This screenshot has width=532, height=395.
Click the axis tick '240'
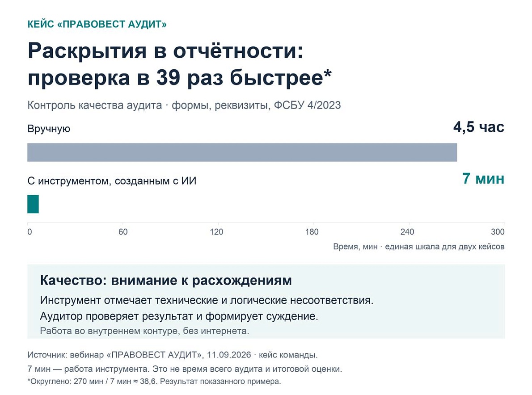(x=407, y=232)
